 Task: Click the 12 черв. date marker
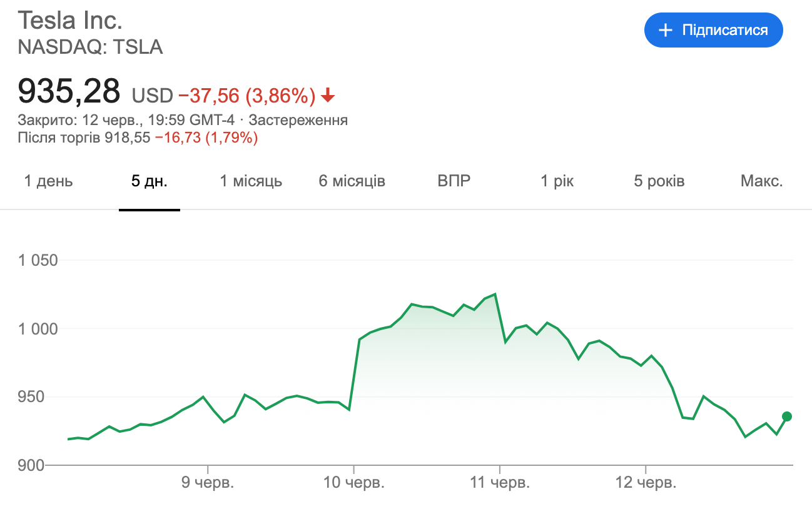[645, 483]
